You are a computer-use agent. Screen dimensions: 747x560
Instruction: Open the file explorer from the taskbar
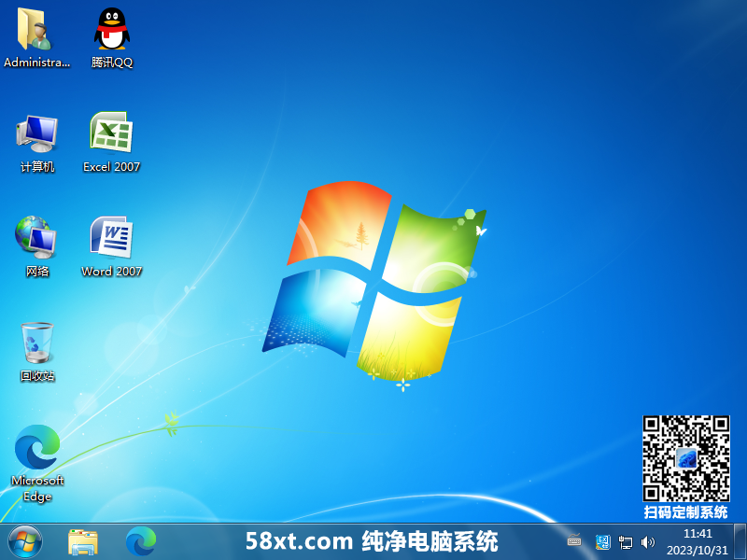[x=83, y=542]
